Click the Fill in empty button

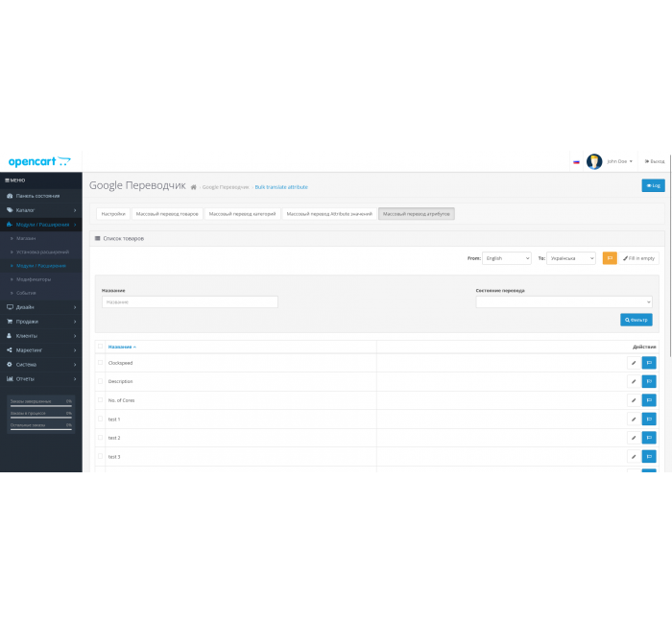(638, 258)
